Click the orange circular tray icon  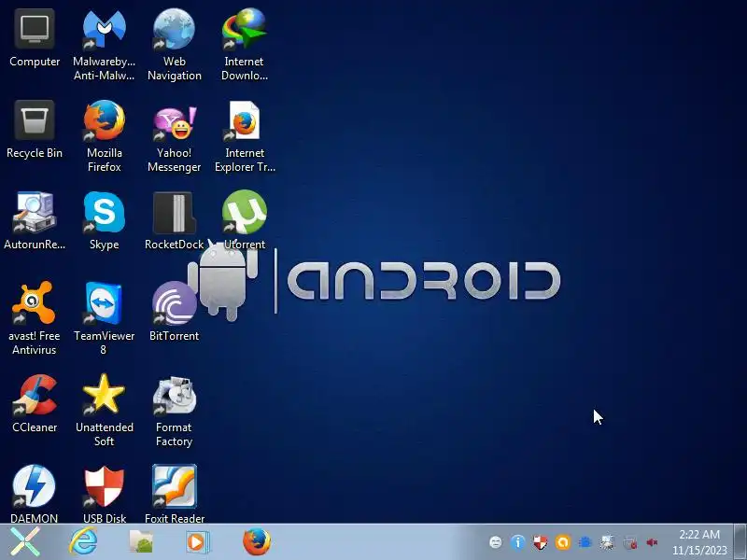(x=563, y=542)
